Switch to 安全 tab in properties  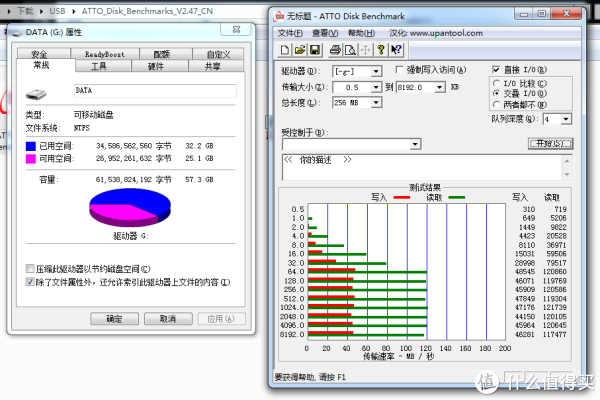[44, 54]
